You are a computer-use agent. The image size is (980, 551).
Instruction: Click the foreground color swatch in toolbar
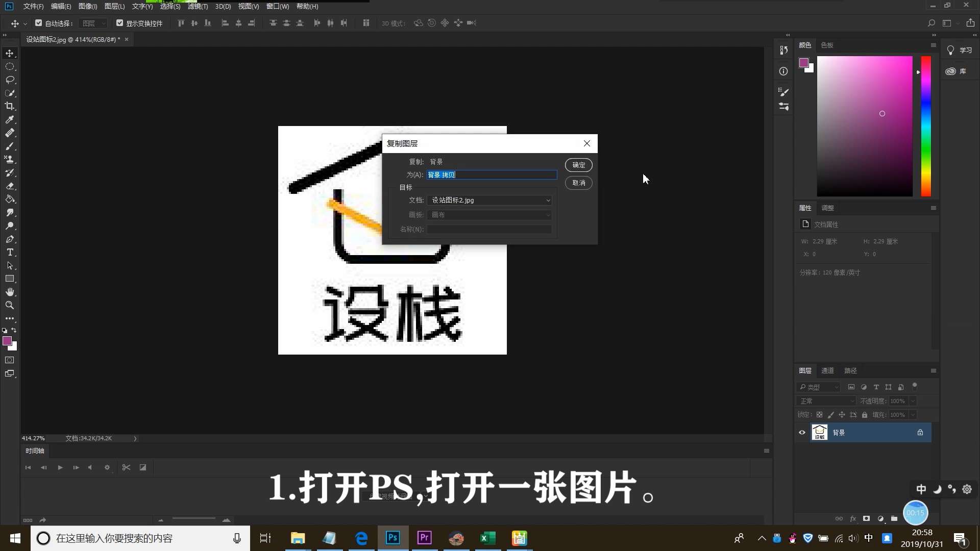point(7,341)
